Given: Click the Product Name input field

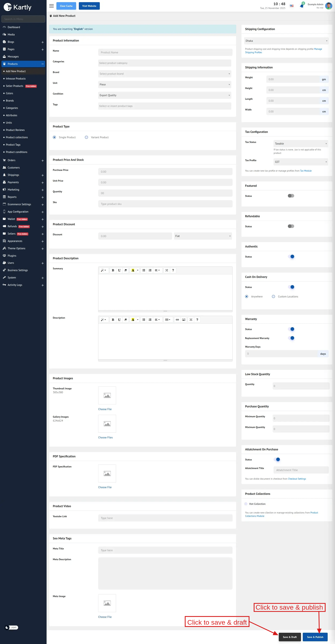Looking at the screenshot, I should tap(165, 52).
